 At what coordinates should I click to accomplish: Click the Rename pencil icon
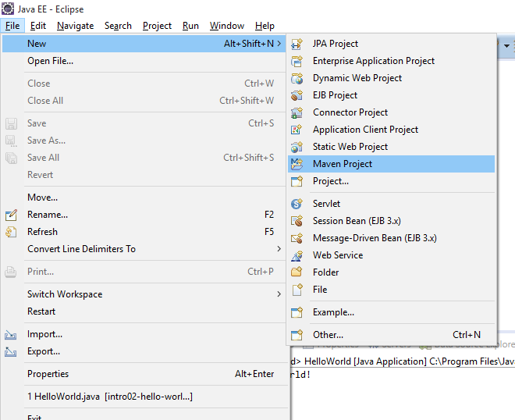[11, 215]
